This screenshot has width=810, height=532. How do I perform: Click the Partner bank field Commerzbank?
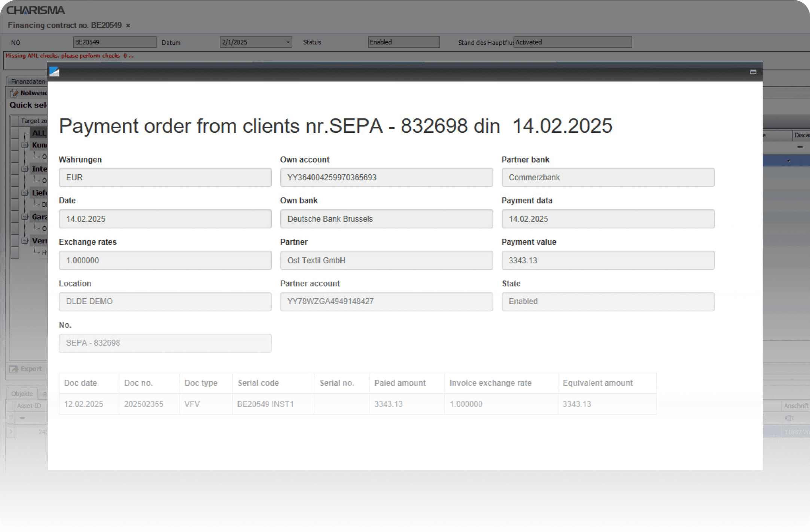(607, 177)
